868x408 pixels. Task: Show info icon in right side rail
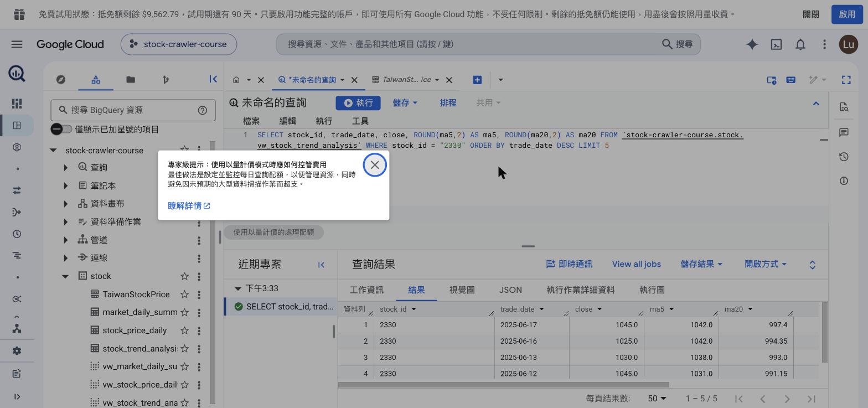(x=844, y=180)
